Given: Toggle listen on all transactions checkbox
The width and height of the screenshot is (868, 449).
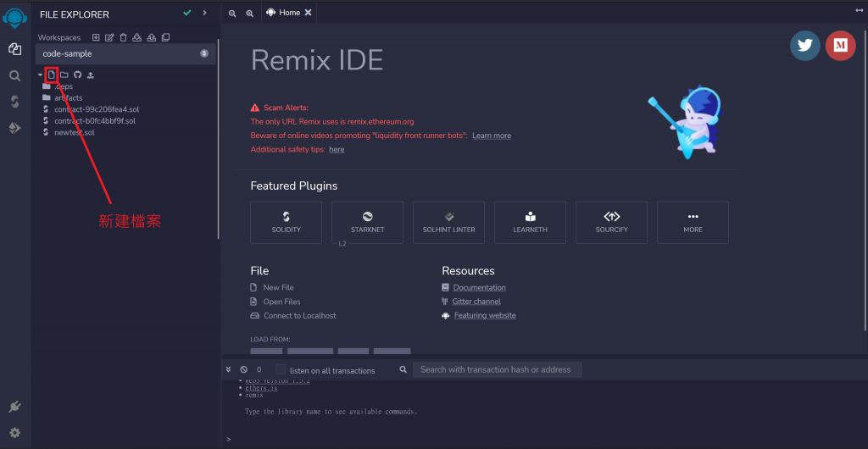Looking at the screenshot, I should (281, 369).
